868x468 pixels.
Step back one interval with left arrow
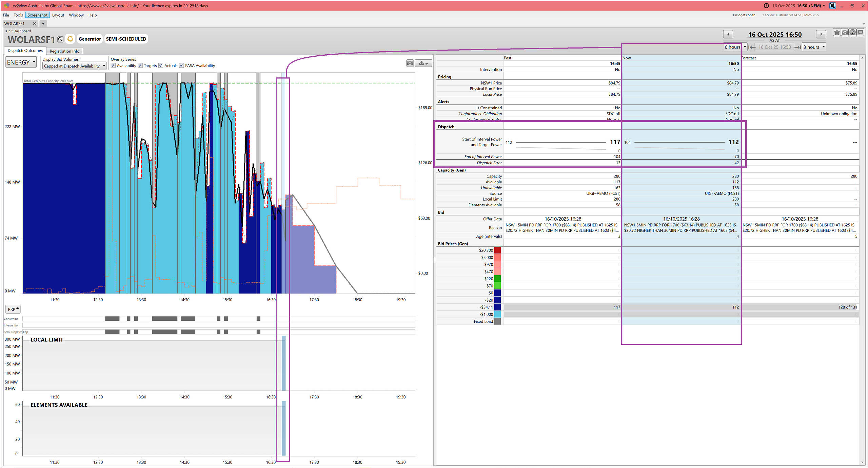click(x=728, y=34)
